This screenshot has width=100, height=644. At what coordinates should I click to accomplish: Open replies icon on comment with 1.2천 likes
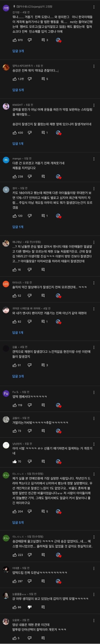pos(43,79)
